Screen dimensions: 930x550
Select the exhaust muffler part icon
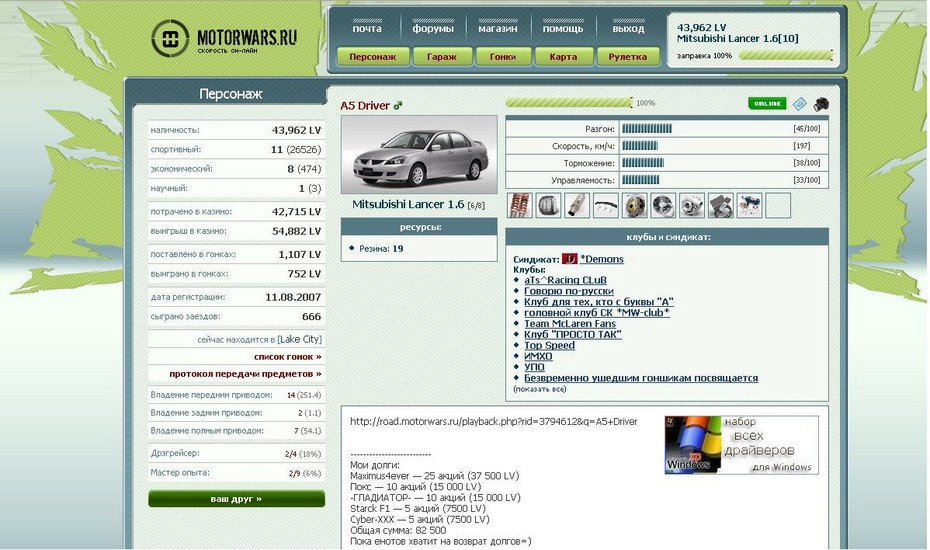[577, 205]
